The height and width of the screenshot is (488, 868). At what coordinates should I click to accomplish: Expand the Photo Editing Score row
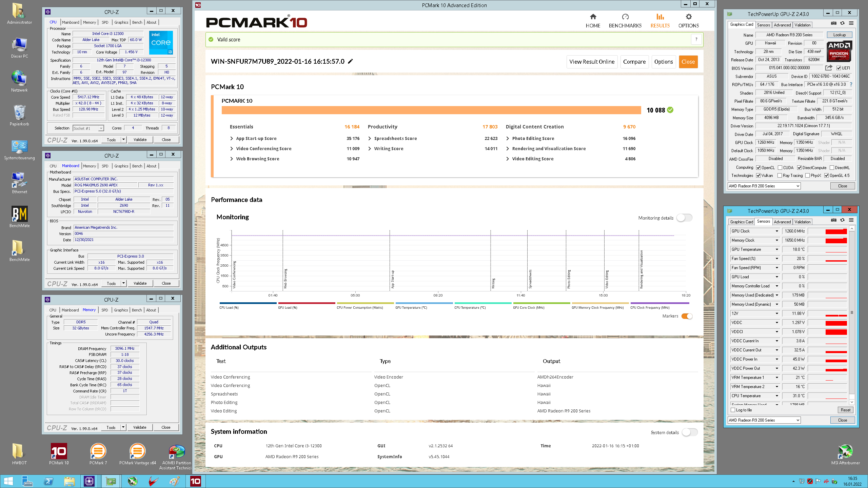tap(508, 139)
